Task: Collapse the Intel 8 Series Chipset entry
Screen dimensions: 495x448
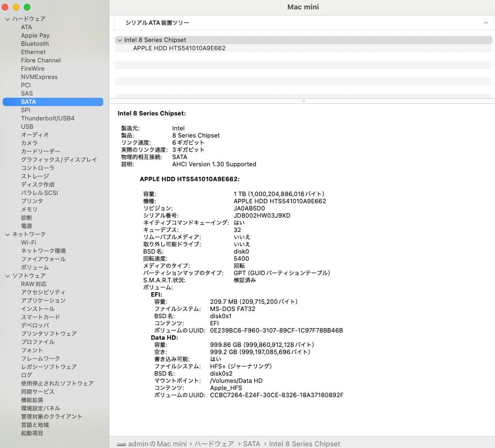Action: point(119,40)
